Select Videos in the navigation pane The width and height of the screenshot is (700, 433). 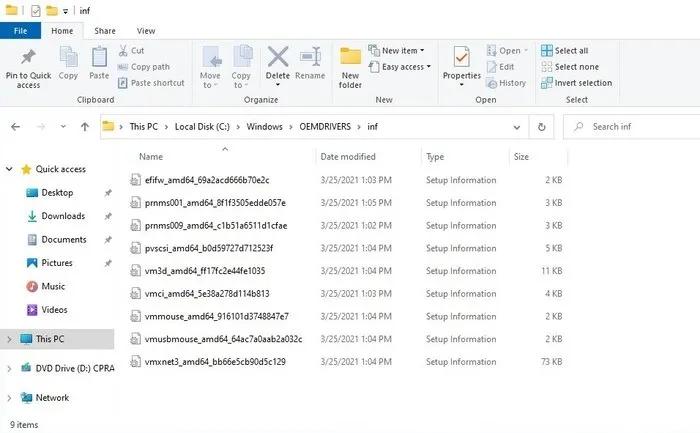pyautogui.click(x=54, y=310)
